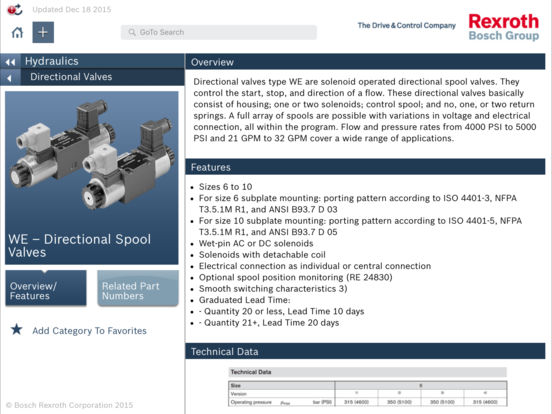
Task: Switch to Overview/Features tab
Action: pos(46,288)
